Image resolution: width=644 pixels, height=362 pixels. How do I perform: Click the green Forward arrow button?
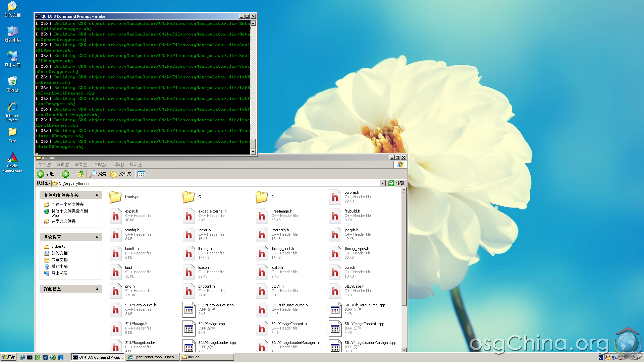65,174
